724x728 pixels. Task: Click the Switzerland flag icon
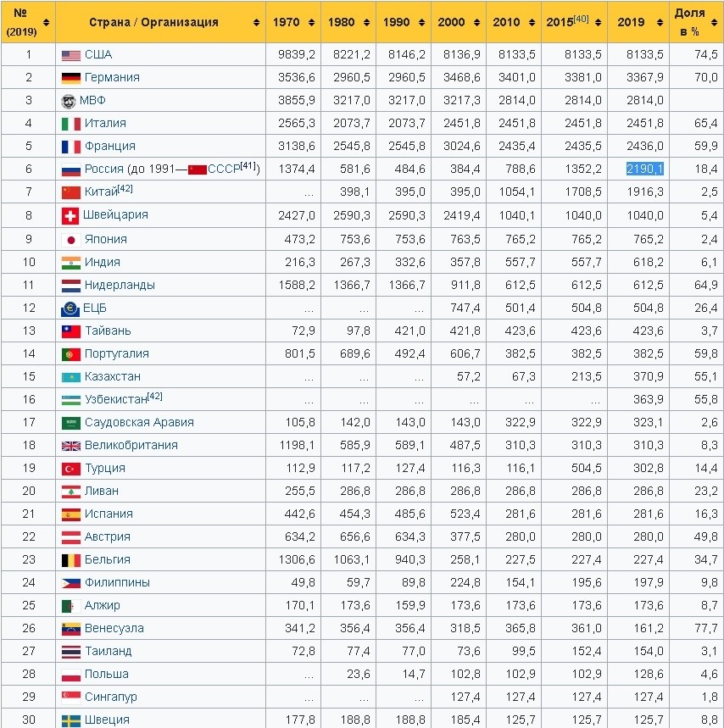tap(70, 215)
